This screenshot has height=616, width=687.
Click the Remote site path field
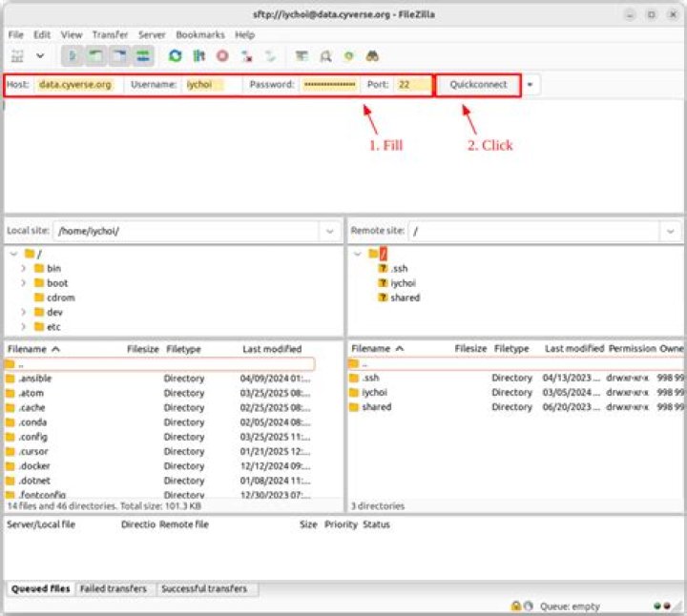(x=534, y=231)
